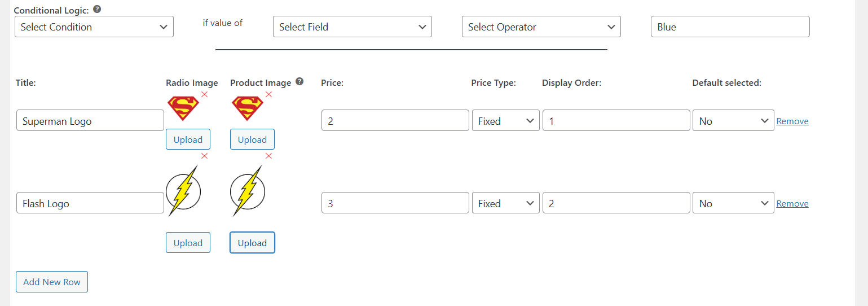Image resolution: width=868 pixels, height=306 pixels.
Task: Click Remove link for Superman Logo row
Action: tap(792, 121)
